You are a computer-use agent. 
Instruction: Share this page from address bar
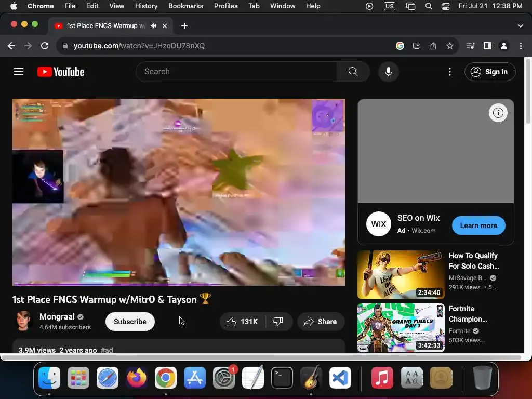coord(433,46)
